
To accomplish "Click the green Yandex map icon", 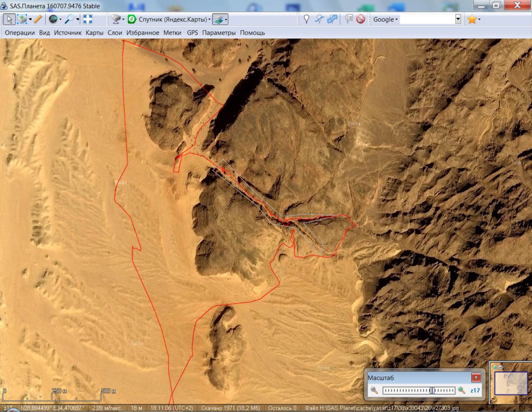I will click(132, 19).
